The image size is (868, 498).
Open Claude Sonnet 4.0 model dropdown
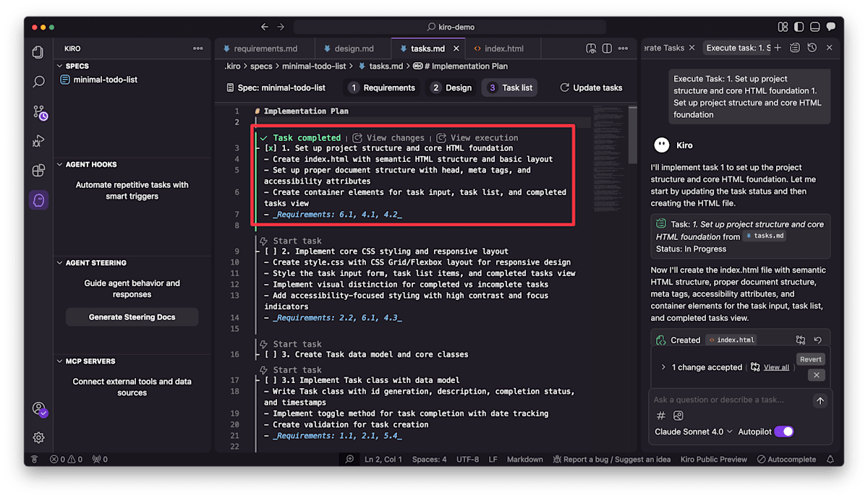tap(693, 432)
